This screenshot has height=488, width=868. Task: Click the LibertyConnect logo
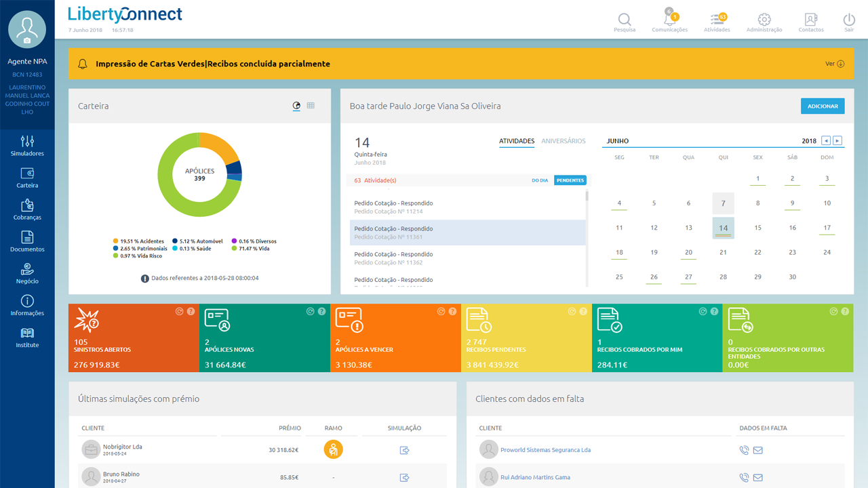tap(125, 14)
